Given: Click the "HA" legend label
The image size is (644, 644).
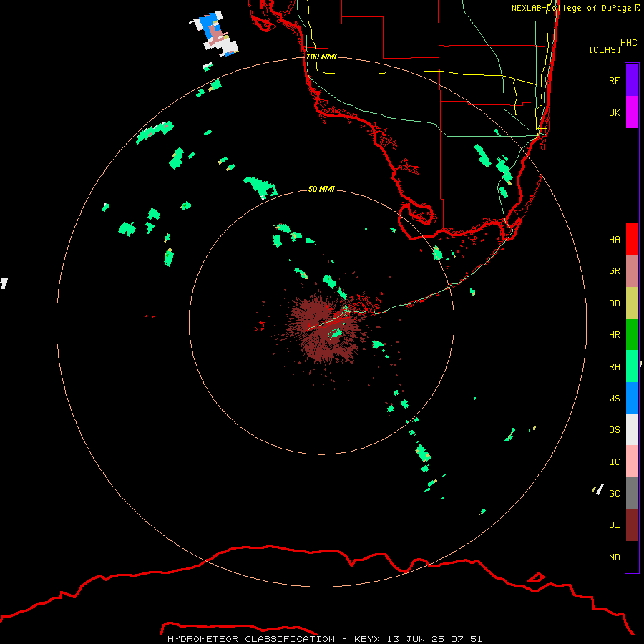Looking at the screenshot, I should pyautogui.click(x=614, y=239).
